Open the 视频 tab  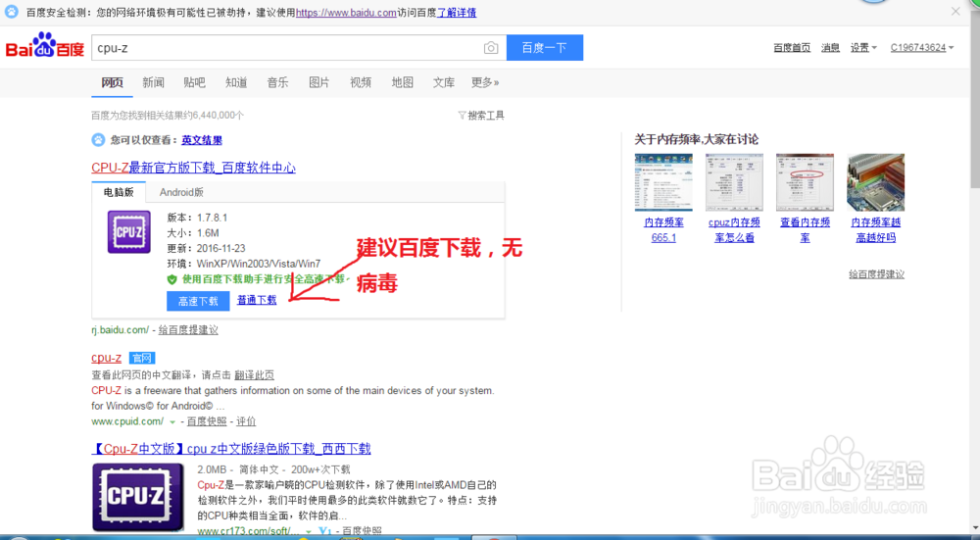click(361, 82)
